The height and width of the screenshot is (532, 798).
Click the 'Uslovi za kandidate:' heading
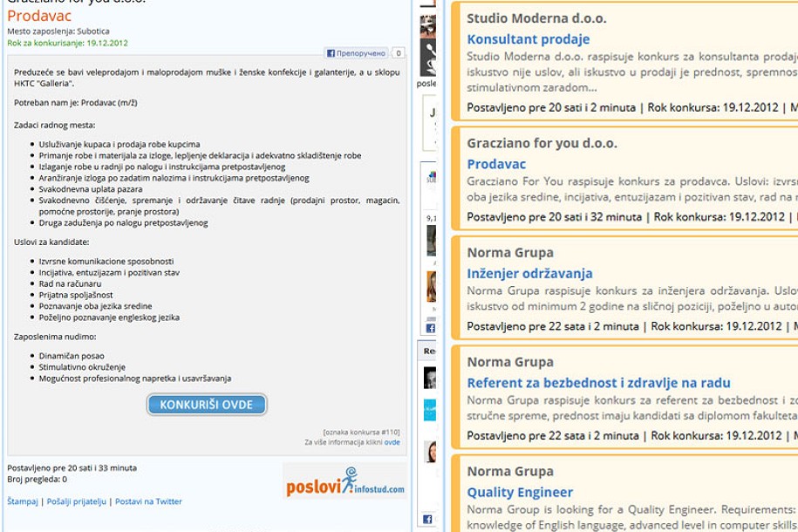click(51, 242)
